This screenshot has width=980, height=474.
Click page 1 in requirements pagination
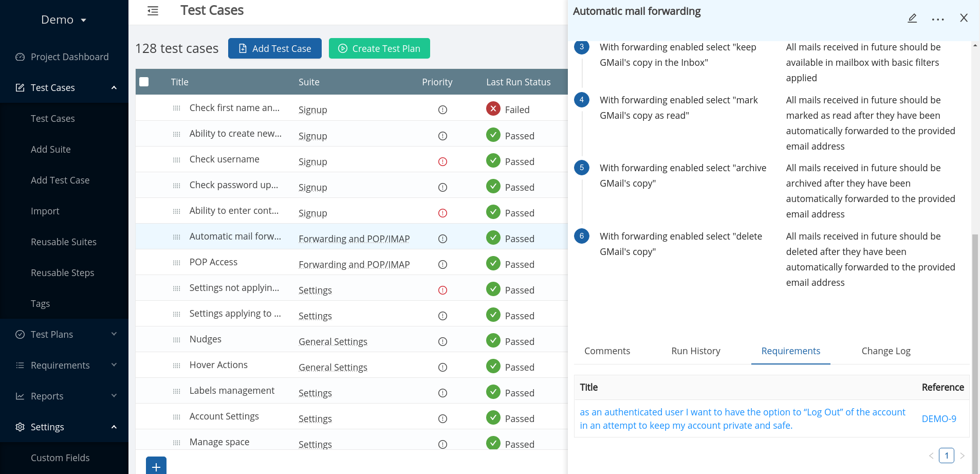tap(947, 455)
